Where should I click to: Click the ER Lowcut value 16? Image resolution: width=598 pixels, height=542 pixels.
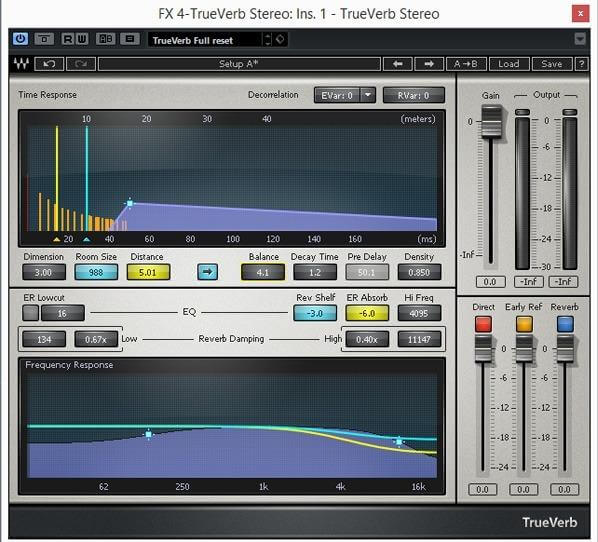[x=63, y=313]
